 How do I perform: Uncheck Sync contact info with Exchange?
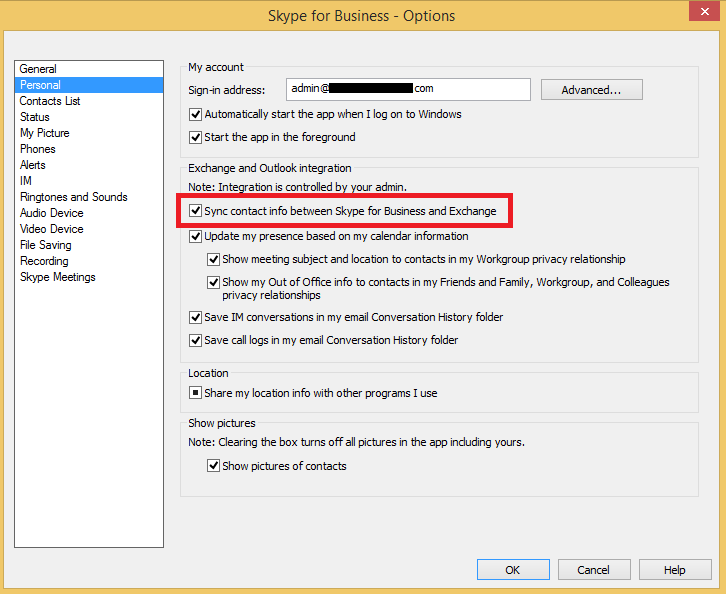point(195,211)
